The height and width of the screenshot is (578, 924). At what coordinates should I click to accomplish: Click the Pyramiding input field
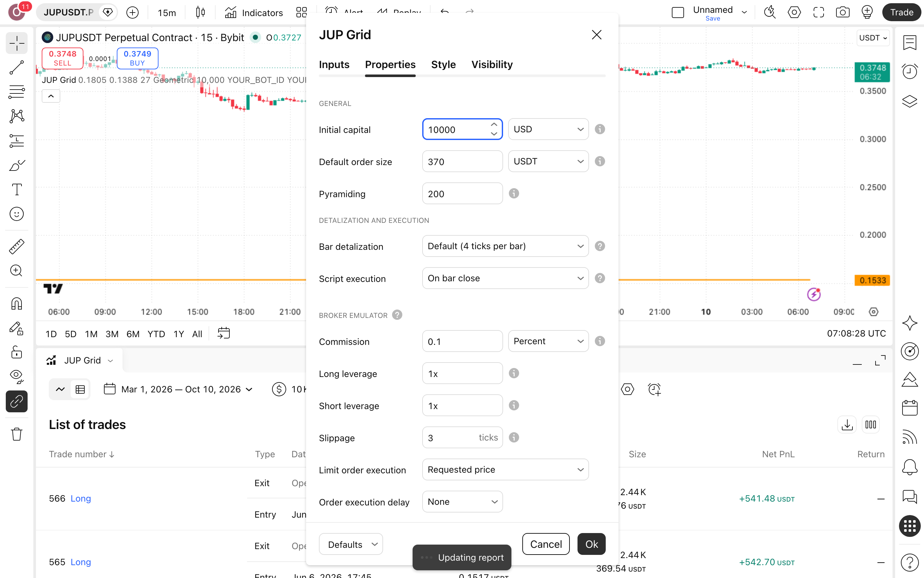(x=462, y=193)
